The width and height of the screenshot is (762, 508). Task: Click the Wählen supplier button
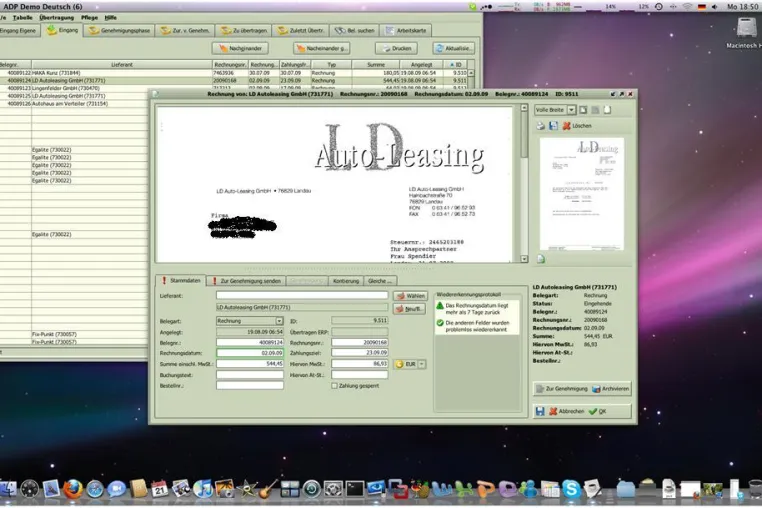411,296
